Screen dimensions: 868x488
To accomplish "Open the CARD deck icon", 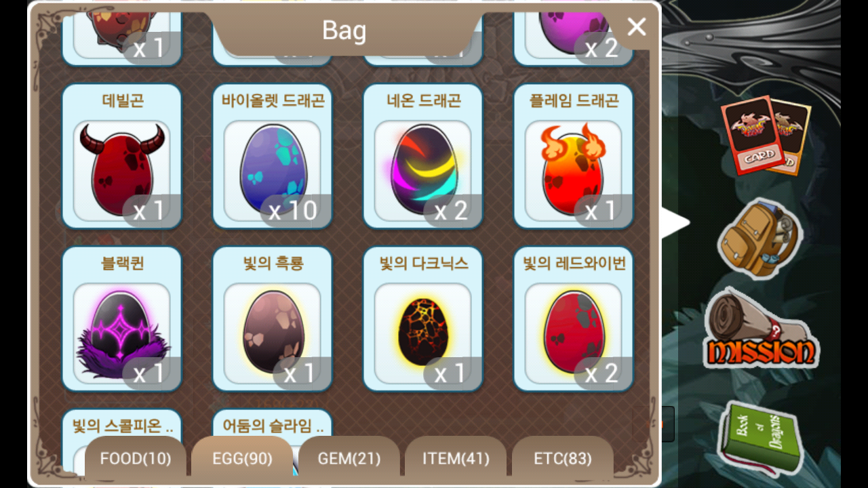I will point(765,136).
